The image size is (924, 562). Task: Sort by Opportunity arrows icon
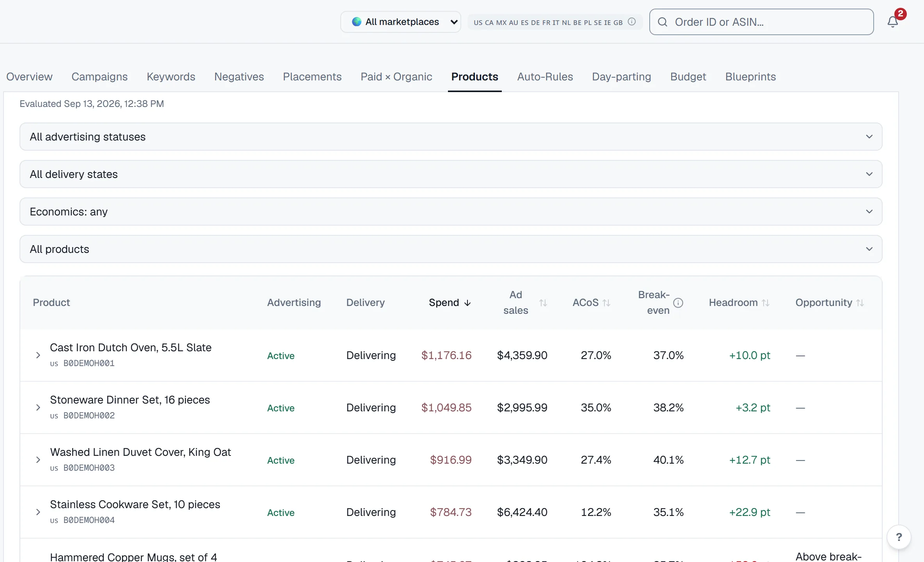(x=860, y=302)
